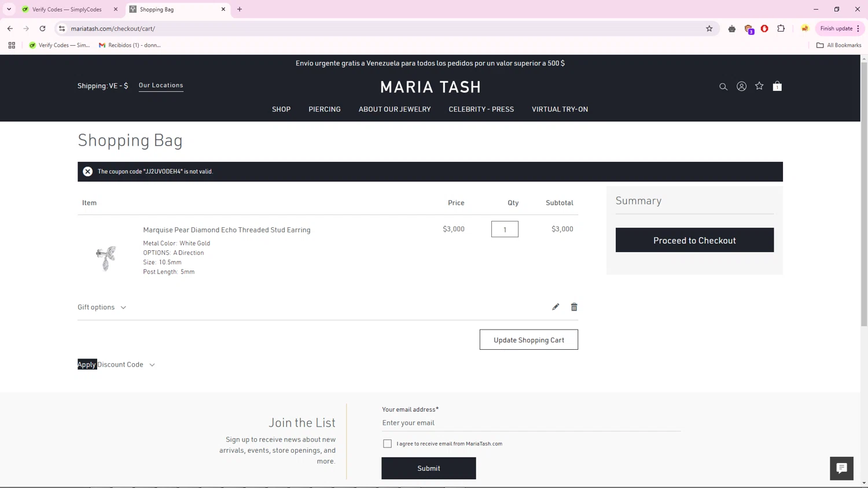The width and height of the screenshot is (868, 488).
Task: Go forward in the browser history
Action: [26, 28]
